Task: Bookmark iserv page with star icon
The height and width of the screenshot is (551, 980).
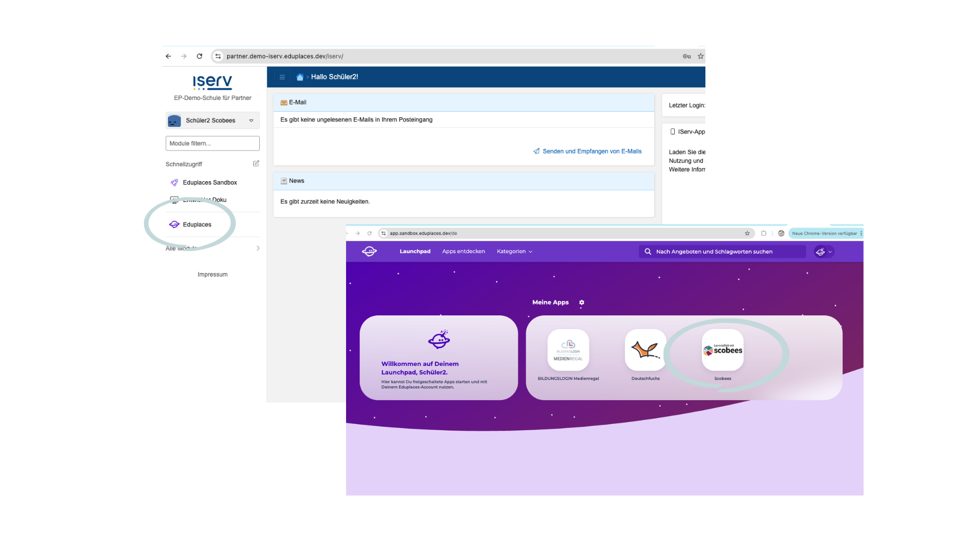Action: click(x=700, y=56)
